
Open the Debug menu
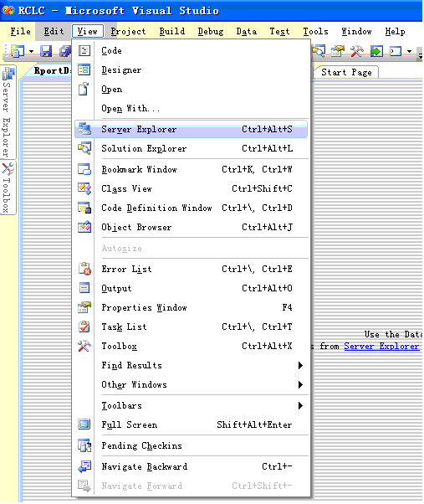[x=211, y=32]
